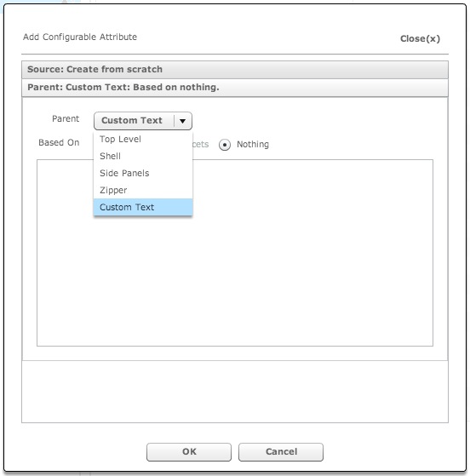Click the Based On label
The width and height of the screenshot is (470, 476).
click(x=59, y=143)
